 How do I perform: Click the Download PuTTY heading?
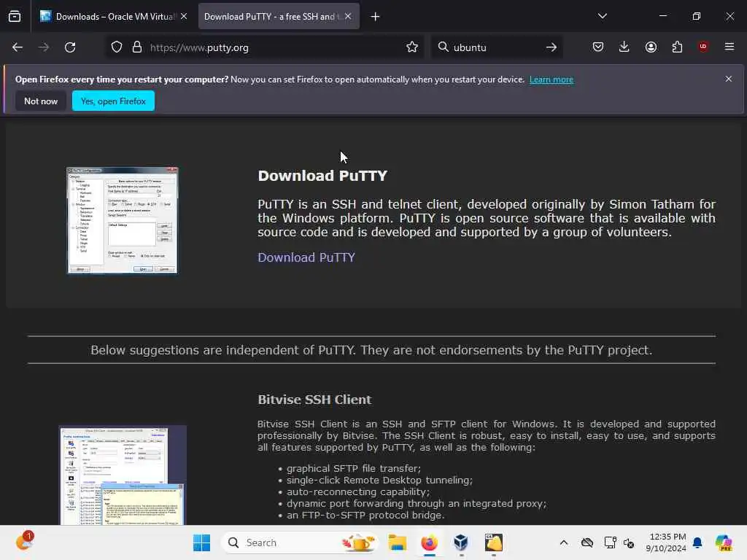click(322, 176)
